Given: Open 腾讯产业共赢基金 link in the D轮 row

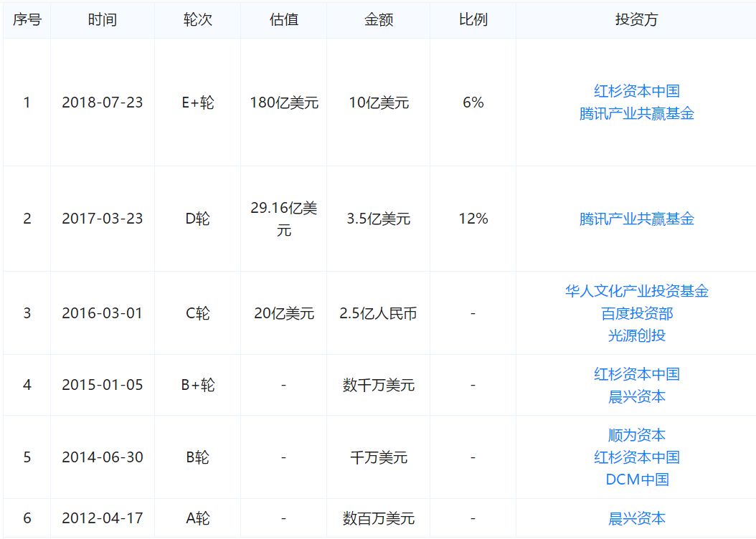Looking at the screenshot, I should click(x=636, y=219).
